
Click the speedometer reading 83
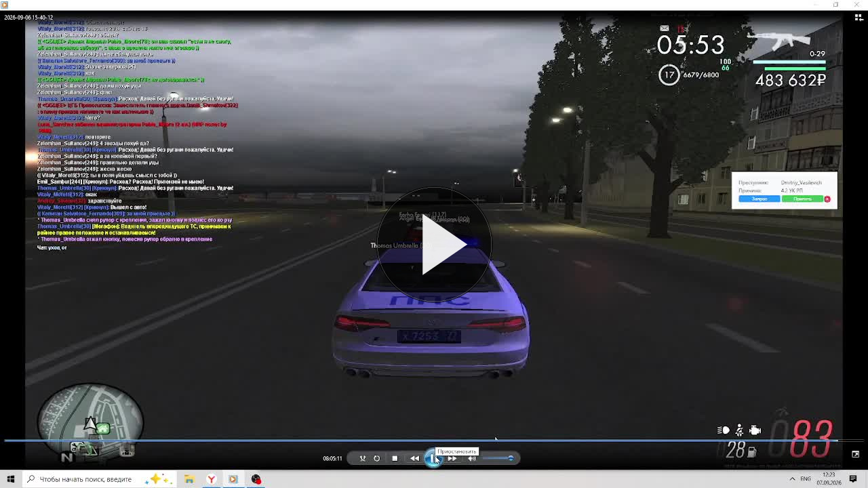pos(812,439)
